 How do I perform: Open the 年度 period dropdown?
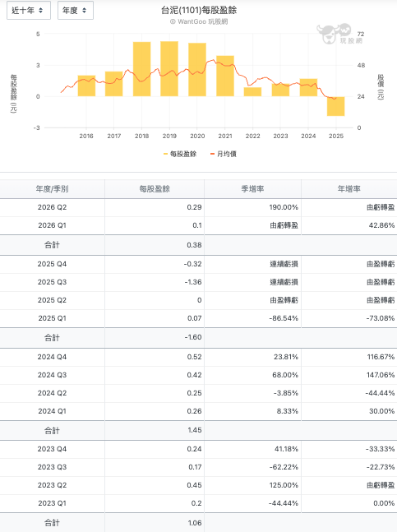76,10
